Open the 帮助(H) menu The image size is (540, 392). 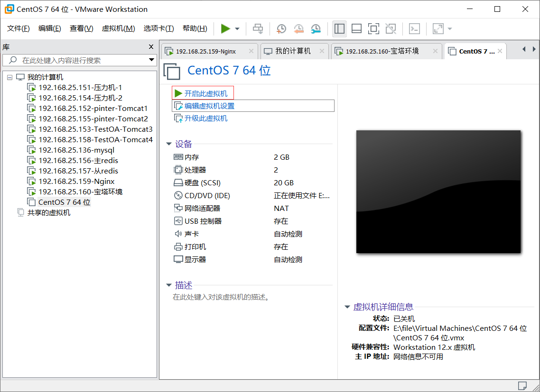click(x=195, y=28)
